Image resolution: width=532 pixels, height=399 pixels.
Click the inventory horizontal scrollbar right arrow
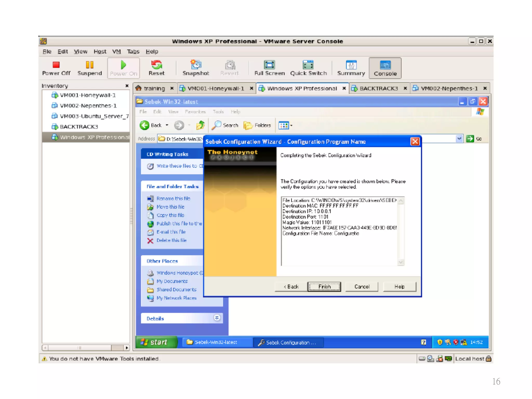point(127,348)
